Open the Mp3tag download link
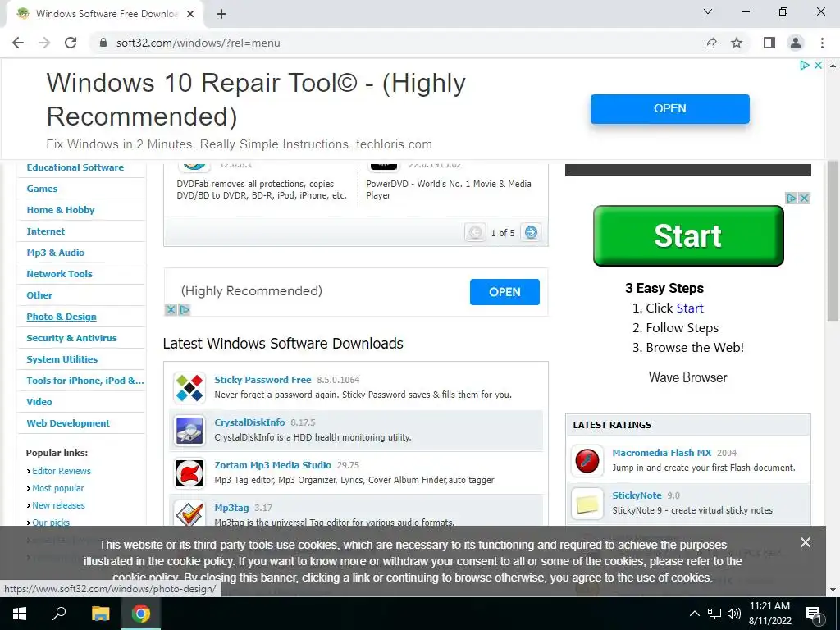The width and height of the screenshot is (840, 630). [x=231, y=508]
